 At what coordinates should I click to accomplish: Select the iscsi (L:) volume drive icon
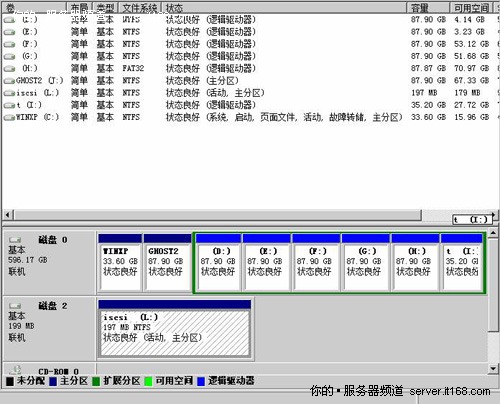9,93
